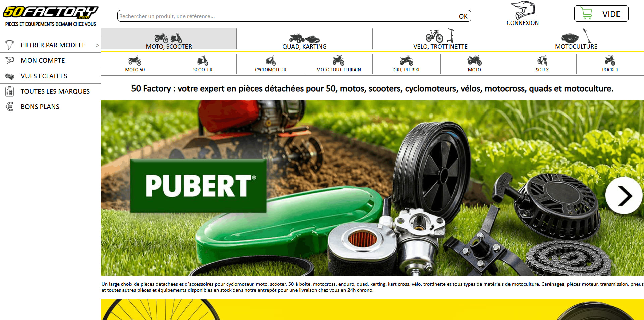Viewport: 644px width, 320px height.
Task: Advance the banner with next arrow
Action: pyautogui.click(x=624, y=195)
